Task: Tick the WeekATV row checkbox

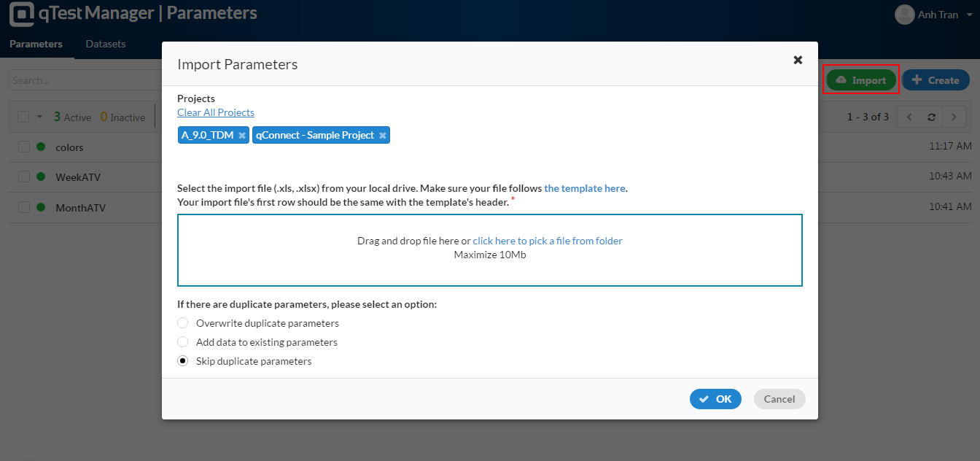Action: click(x=24, y=177)
